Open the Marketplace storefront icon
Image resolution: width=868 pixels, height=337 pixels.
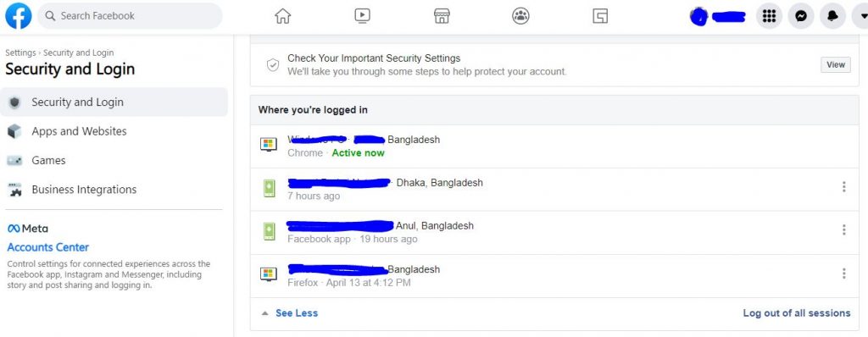[442, 16]
